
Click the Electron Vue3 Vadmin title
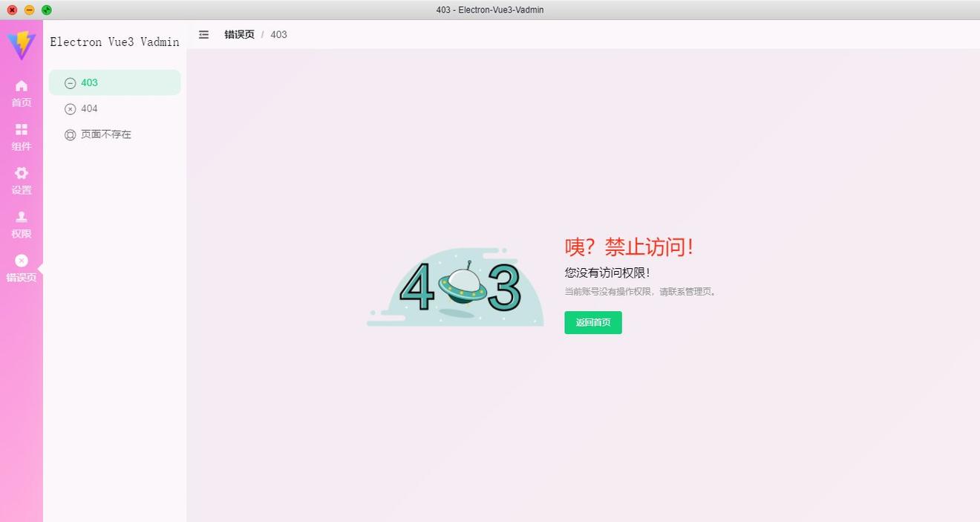[x=114, y=42]
